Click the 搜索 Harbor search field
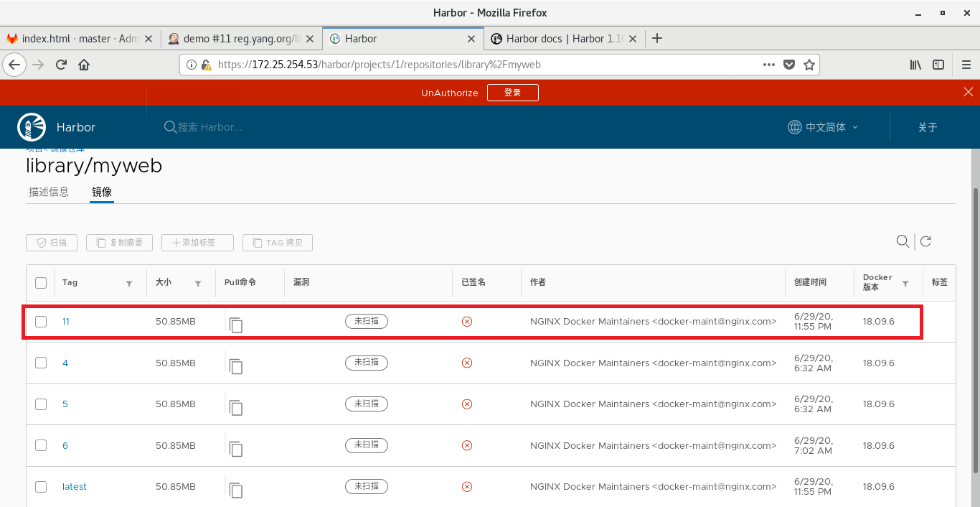Image resolution: width=980 pixels, height=507 pixels. [210, 127]
